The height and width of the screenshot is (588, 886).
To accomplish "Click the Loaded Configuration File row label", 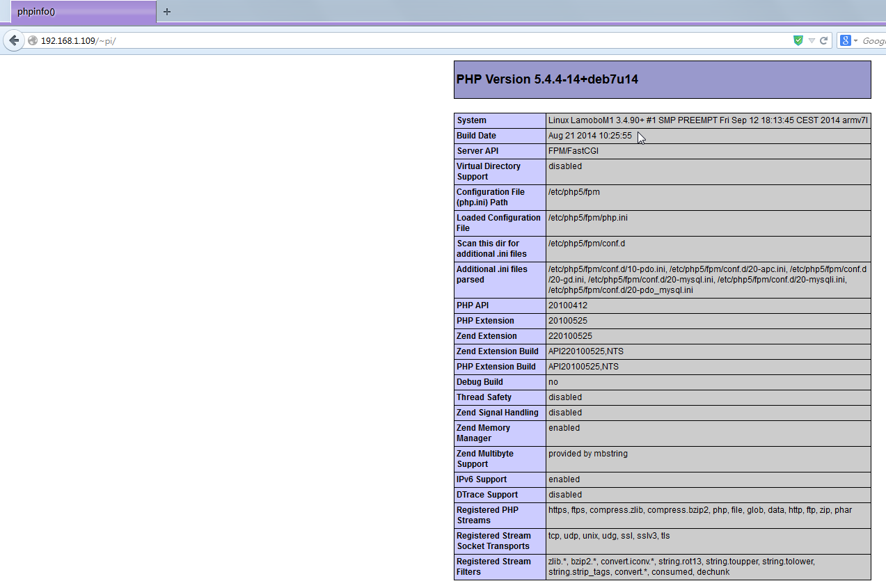I will (x=498, y=223).
